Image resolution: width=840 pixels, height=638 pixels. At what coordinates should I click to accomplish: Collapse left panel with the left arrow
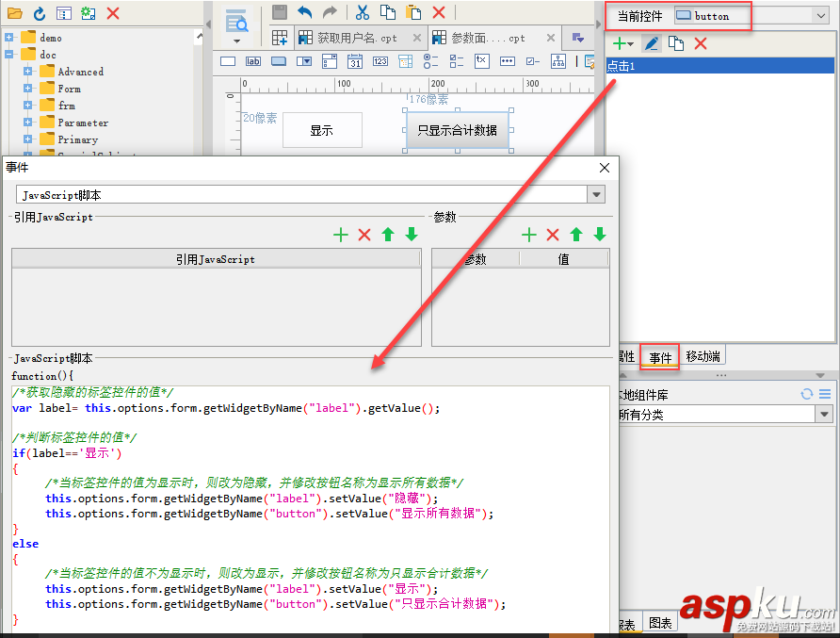(x=208, y=25)
